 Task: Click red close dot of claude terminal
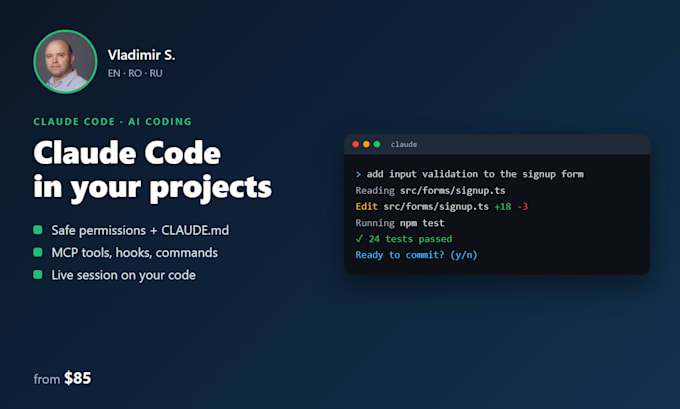click(x=356, y=144)
